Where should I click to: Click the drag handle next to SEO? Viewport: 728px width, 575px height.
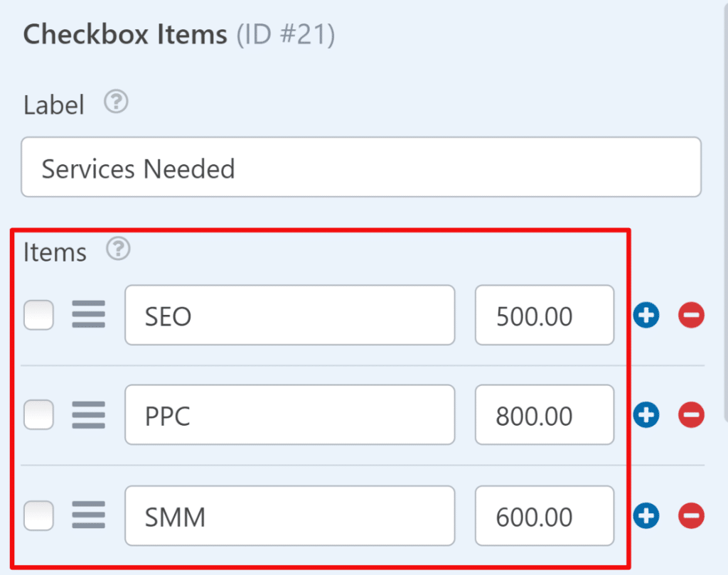point(88,315)
